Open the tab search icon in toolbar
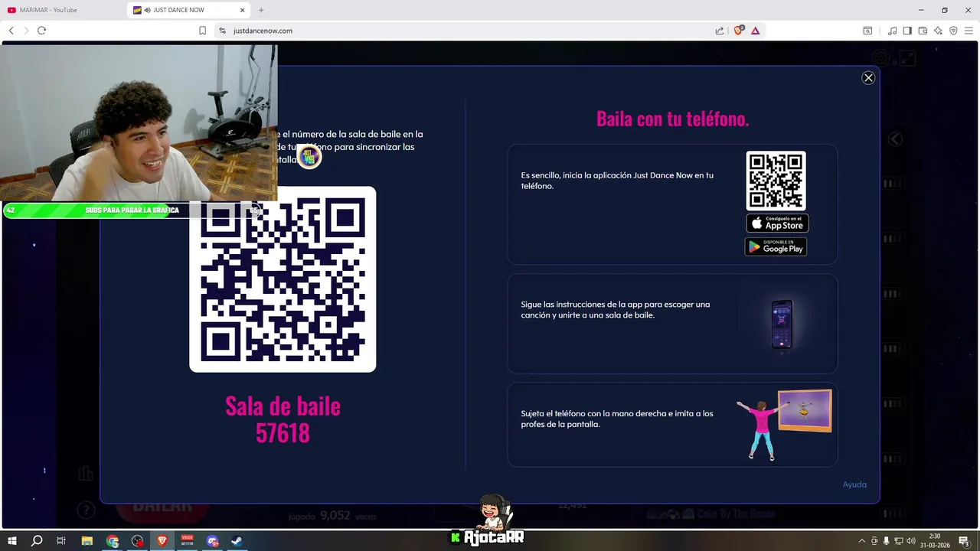Image resolution: width=980 pixels, height=551 pixels. click(867, 31)
